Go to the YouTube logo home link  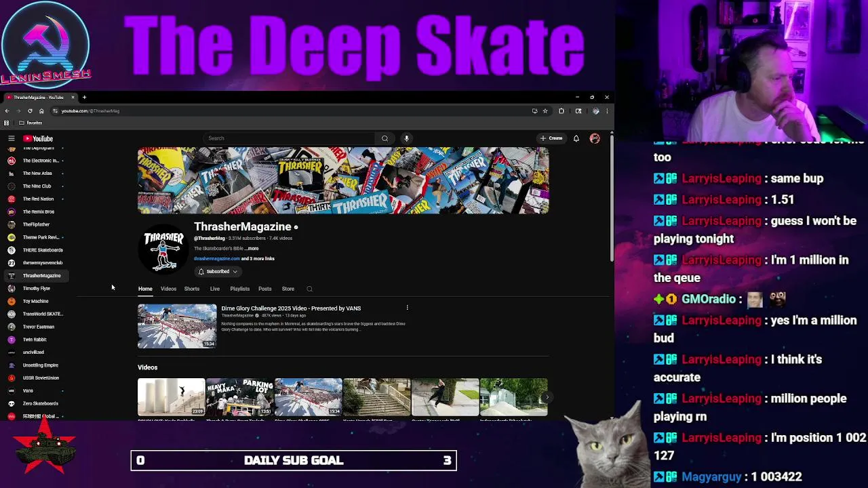tap(38, 138)
